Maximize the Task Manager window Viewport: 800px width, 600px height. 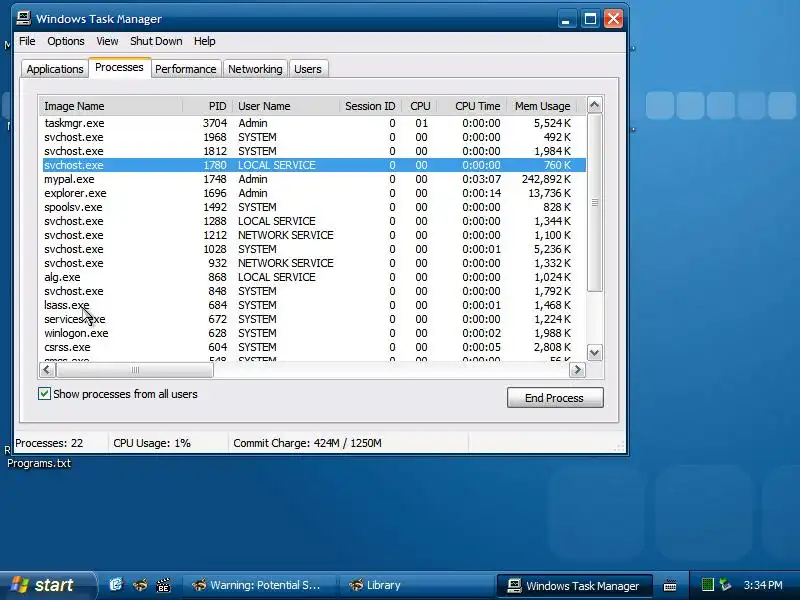click(x=590, y=19)
